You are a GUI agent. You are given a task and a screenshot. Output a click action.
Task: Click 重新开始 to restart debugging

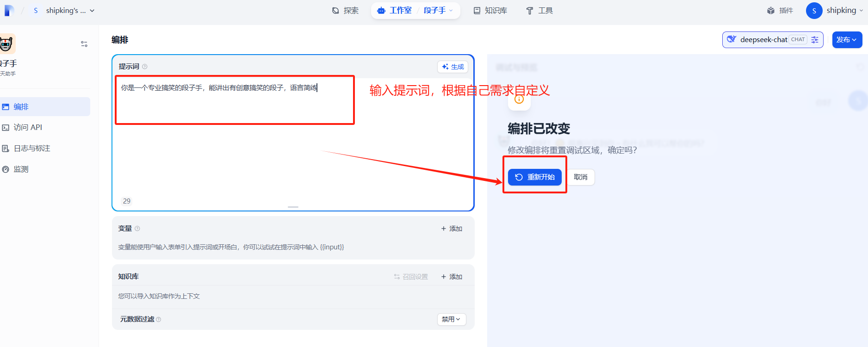[x=535, y=177]
